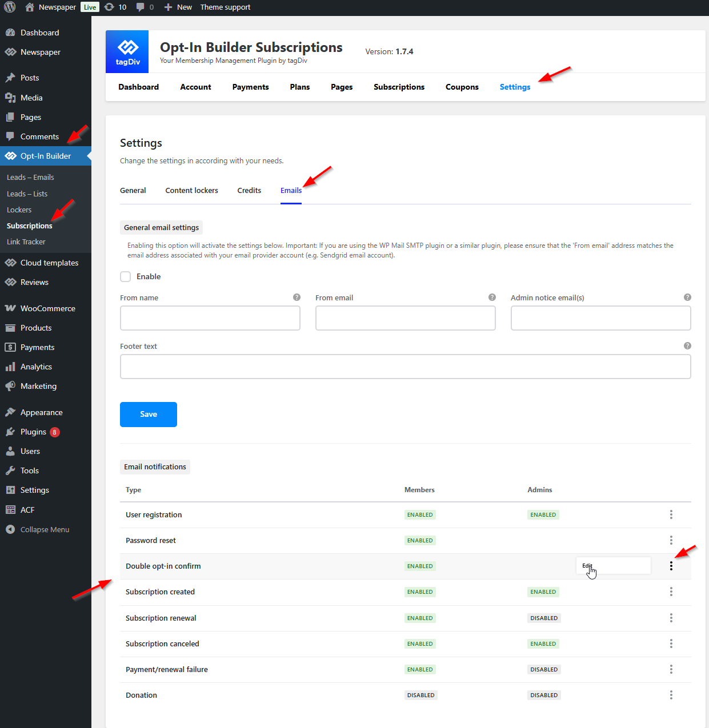This screenshot has width=709, height=728.
Task: Click the help icon beside From email
Action: click(492, 297)
